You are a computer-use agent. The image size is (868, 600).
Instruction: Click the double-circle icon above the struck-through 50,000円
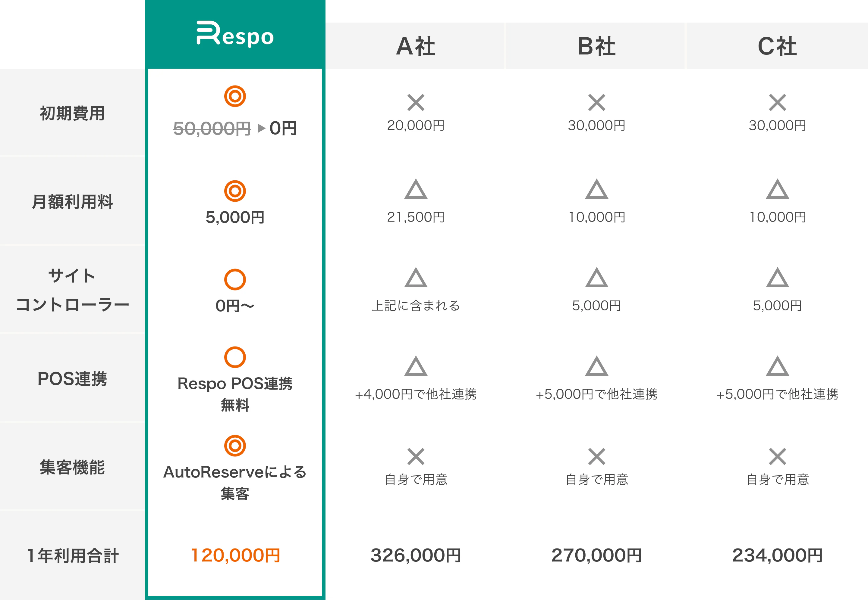235,96
